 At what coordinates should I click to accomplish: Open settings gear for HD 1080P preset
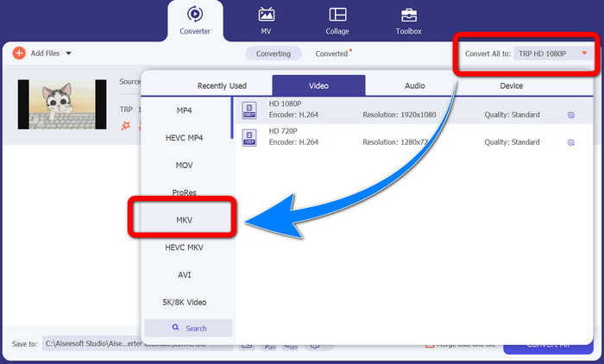pyautogui.click(x=570, y=115)
